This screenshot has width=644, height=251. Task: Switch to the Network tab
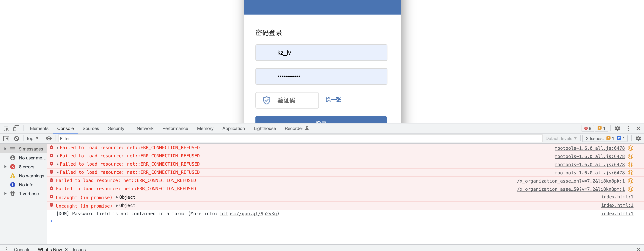click(x=145, y=128)
